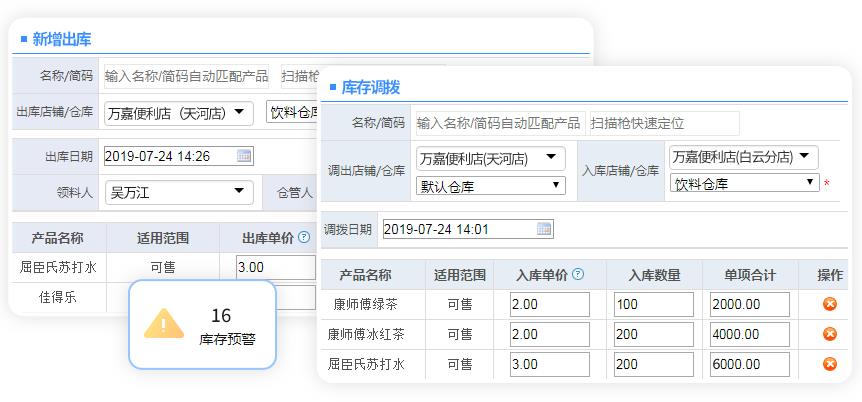Click 操作 column header
The image size is (862, 402).
tap(830, 275)
